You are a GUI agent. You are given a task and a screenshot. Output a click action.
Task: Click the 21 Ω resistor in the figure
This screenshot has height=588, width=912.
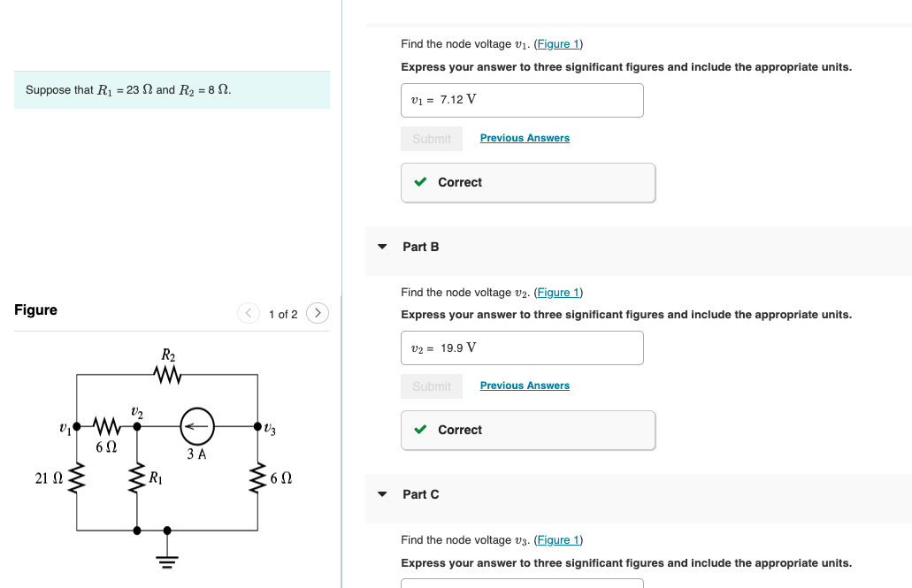coord(78,477)
